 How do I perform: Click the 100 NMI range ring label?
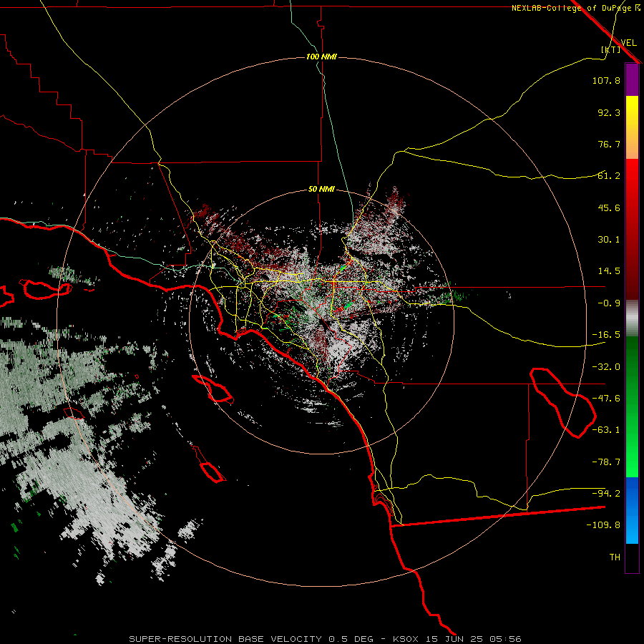(321, 57)
